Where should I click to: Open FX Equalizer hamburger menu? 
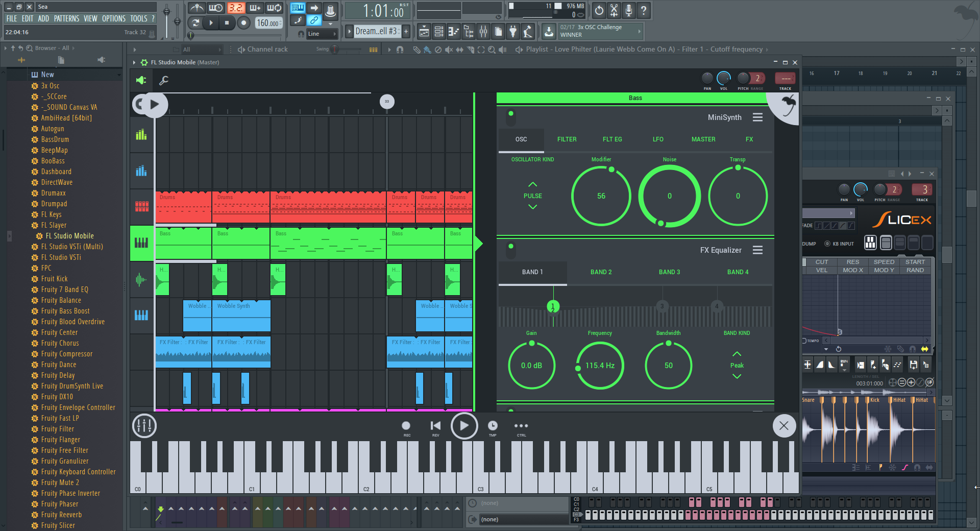click(757, 250)
